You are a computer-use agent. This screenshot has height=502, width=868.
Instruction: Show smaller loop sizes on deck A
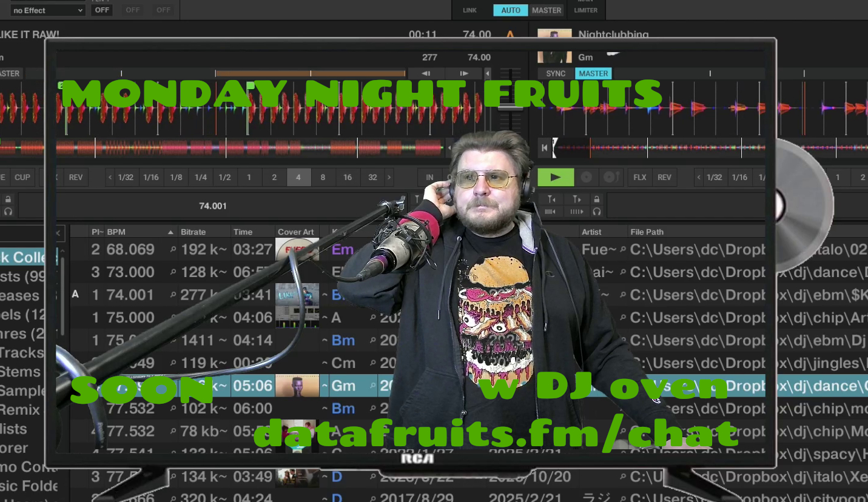click(x=110, y=178)
